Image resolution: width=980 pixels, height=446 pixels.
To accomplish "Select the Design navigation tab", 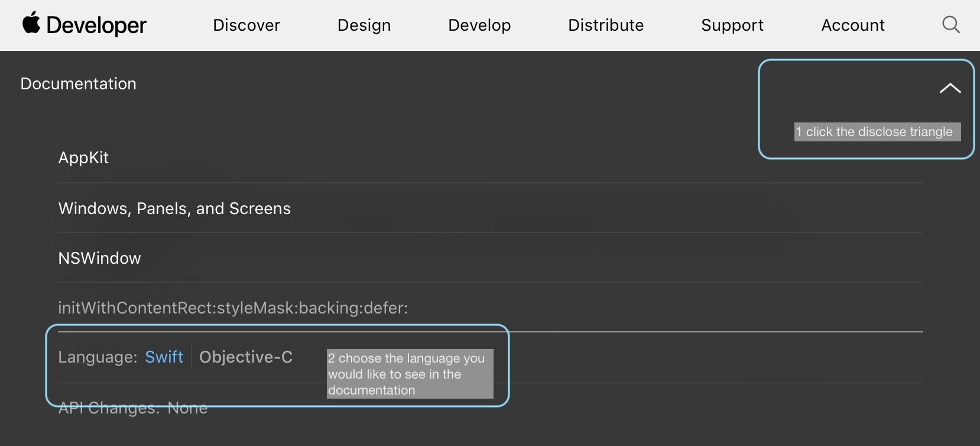I will (x=364, y=25).
